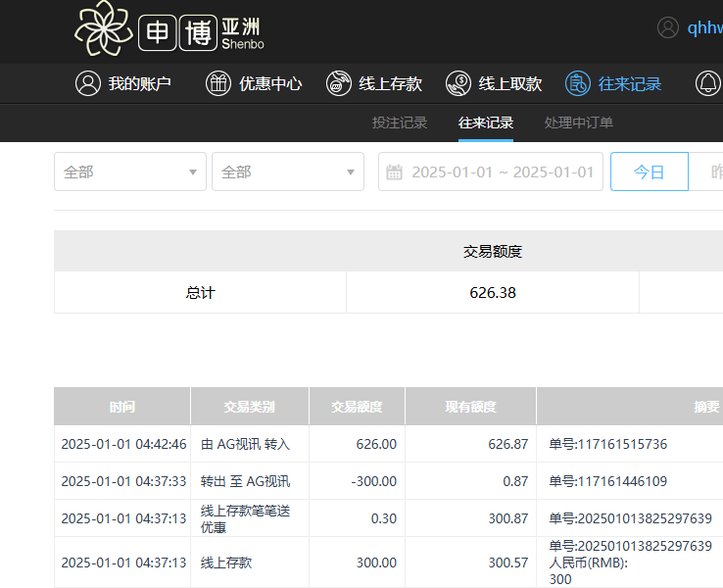Click the calendar icon in date field
Viewport: 723px width, 588px height.
(395, 172)
